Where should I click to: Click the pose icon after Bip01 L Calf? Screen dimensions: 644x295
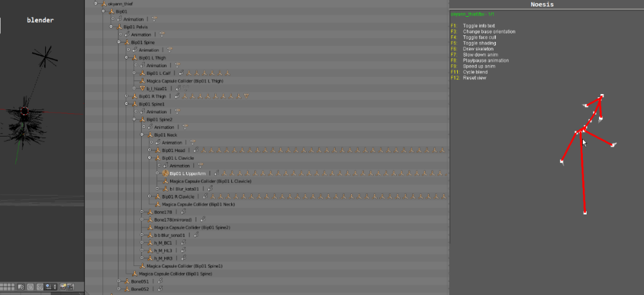click(x=181, y=73)
